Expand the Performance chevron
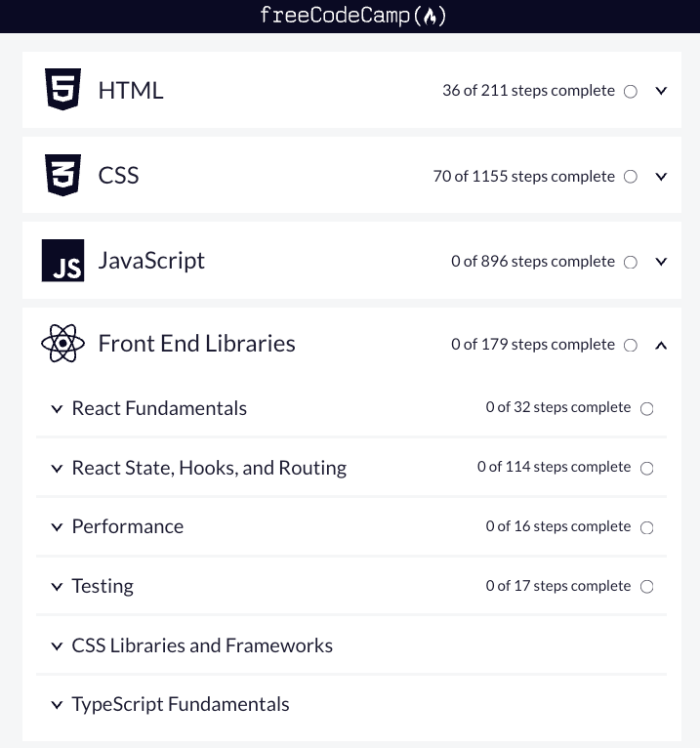Screen dimensions: 700x748 tap(57, 527)
